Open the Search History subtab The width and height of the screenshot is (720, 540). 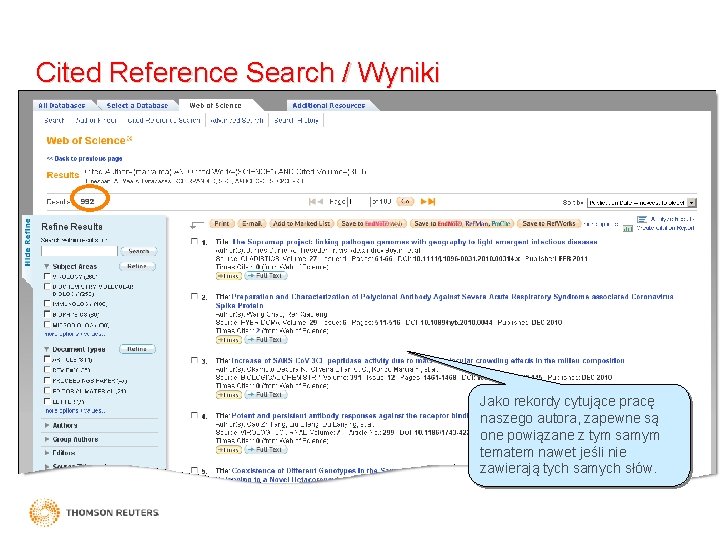tap(296, 120)
